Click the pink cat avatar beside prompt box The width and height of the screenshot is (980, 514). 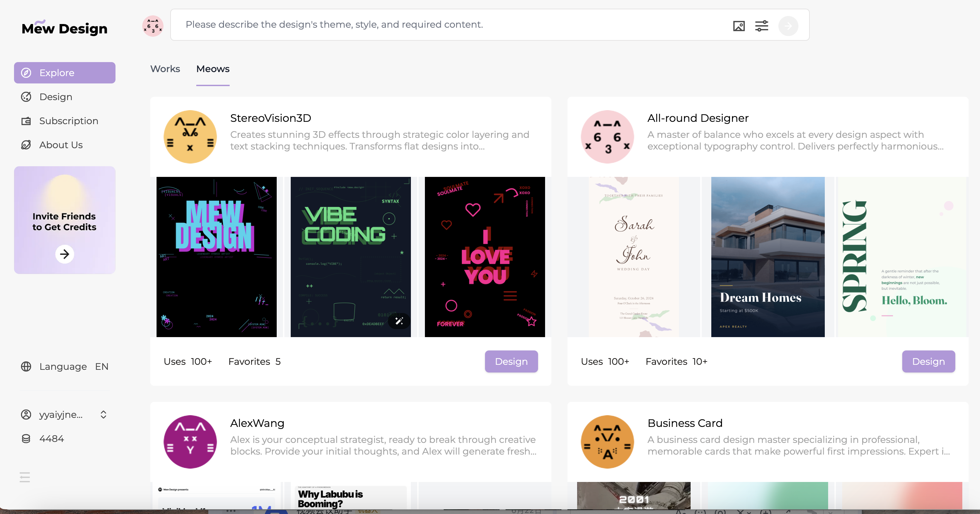pos(153,26)
